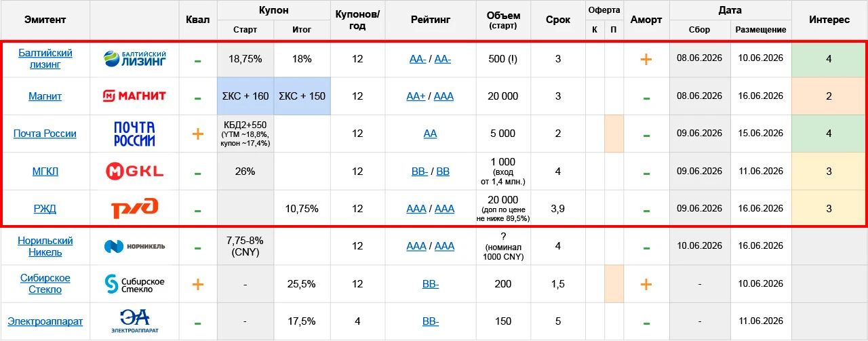
Task: Open the Почта России issuer link
Action: pyautogui.click(x=45, y=134)
